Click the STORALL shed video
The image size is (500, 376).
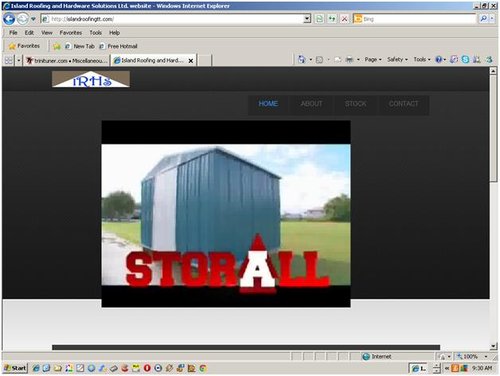226,214
